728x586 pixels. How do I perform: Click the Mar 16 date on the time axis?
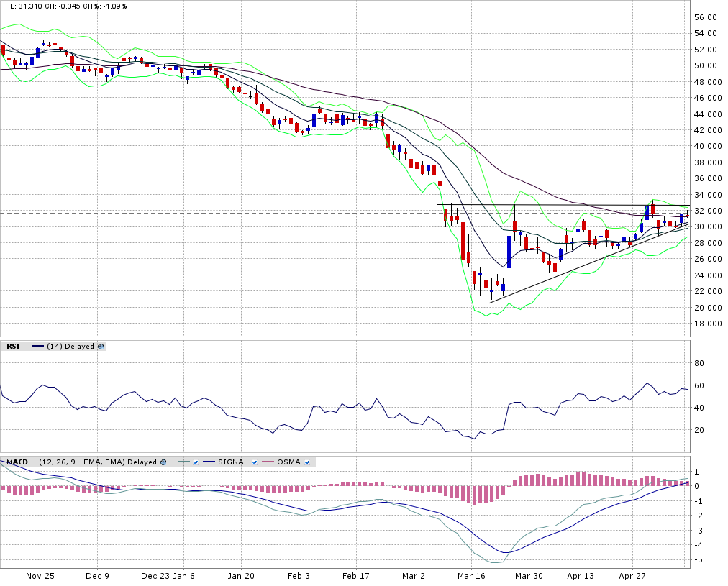pyautogui.click(x=471, y=576)
